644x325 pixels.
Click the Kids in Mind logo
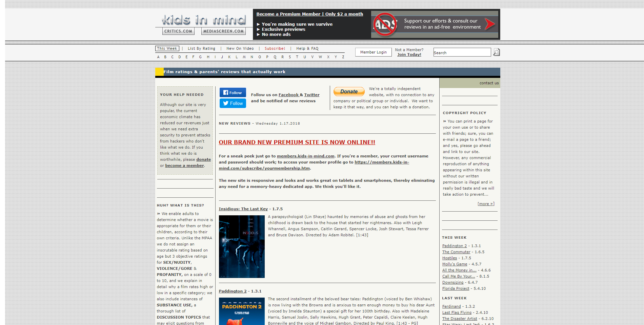click(204, 20)
